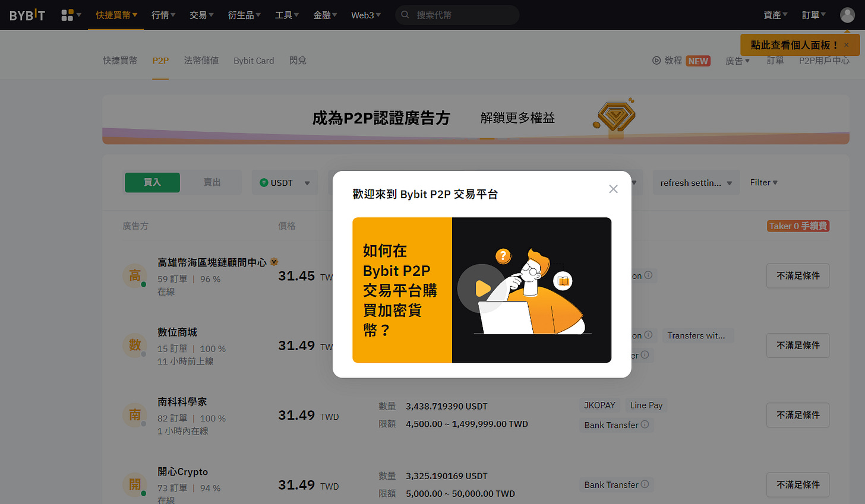Screen dimensions: 865x504
Task: Click the search coin input field
Action: [457, 15]
